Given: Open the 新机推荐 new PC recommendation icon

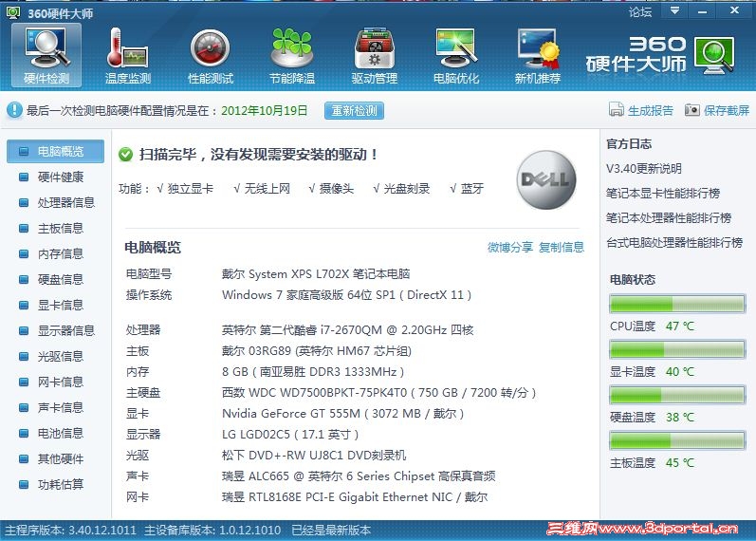Looking at the screenshot, I should point(538,55).
